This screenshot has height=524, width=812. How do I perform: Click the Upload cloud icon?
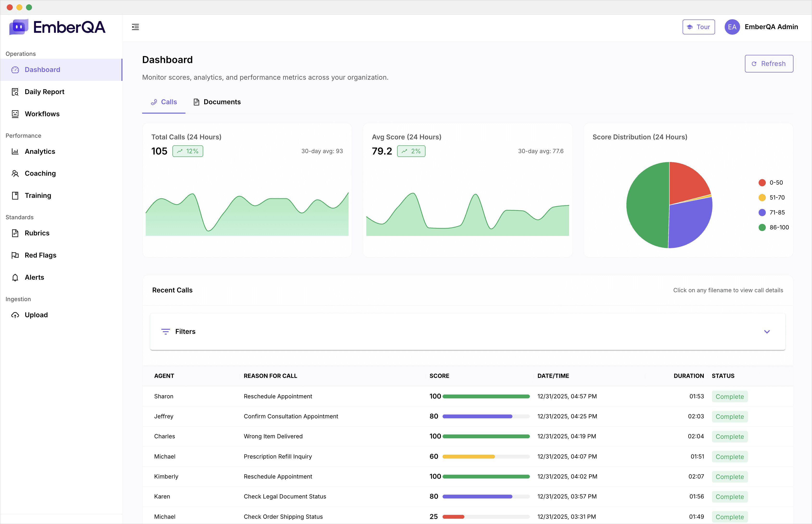(x=15, y=315)
